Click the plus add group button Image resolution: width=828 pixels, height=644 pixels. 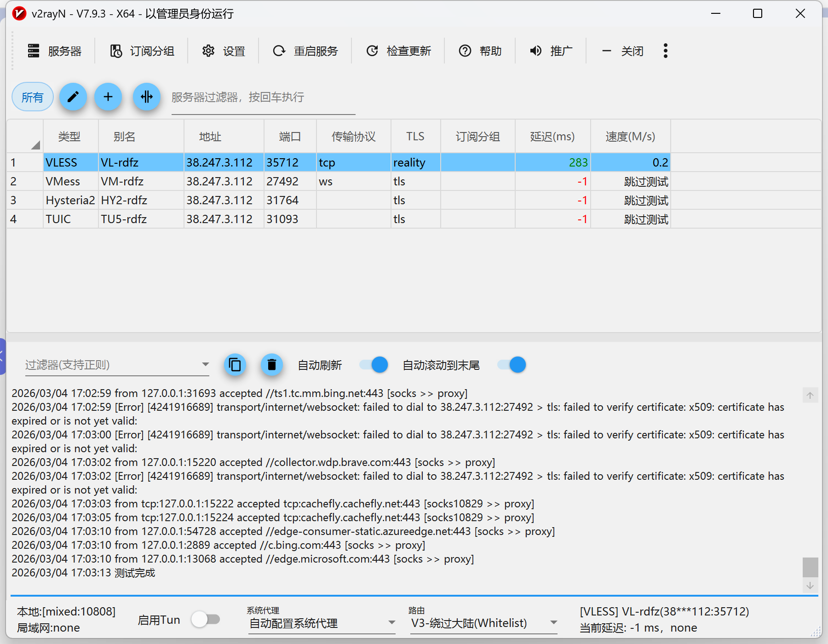(108, 97)
